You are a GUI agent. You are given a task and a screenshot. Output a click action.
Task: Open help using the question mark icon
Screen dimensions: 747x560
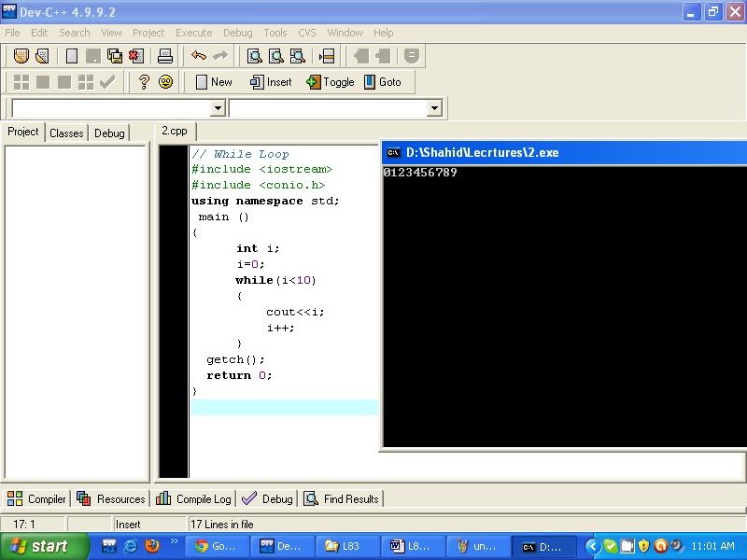(x=146, y=82)
